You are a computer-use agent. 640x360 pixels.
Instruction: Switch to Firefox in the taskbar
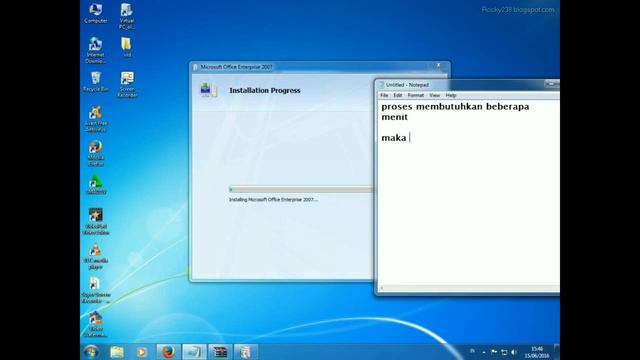pos(168,352)
